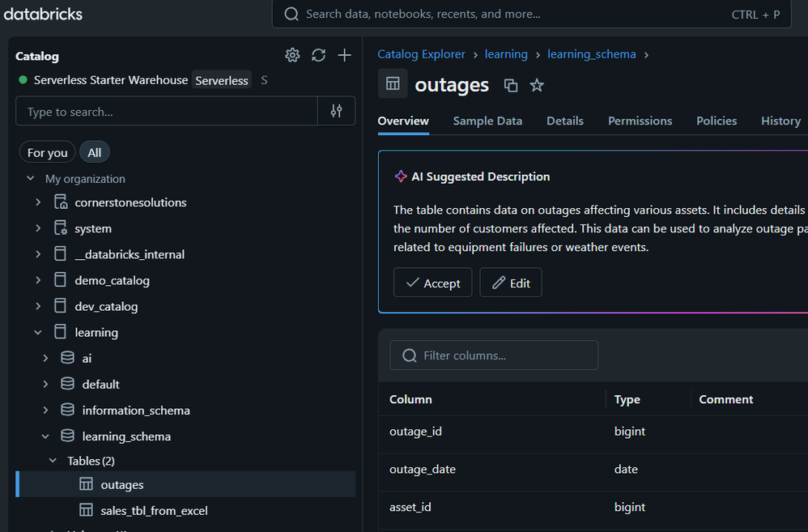Expand the information_schema node
This screenshot has width=808, height=532.
point(45,411)
